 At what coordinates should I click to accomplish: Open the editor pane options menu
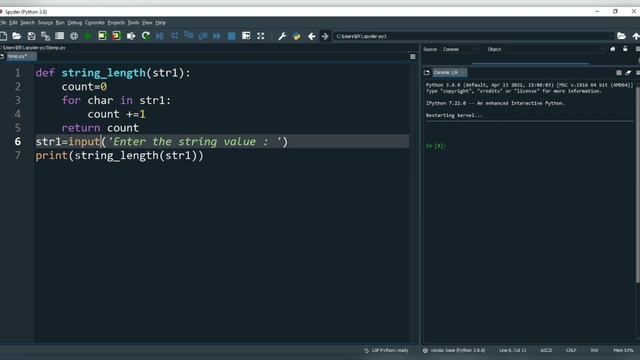click(413, 57)
